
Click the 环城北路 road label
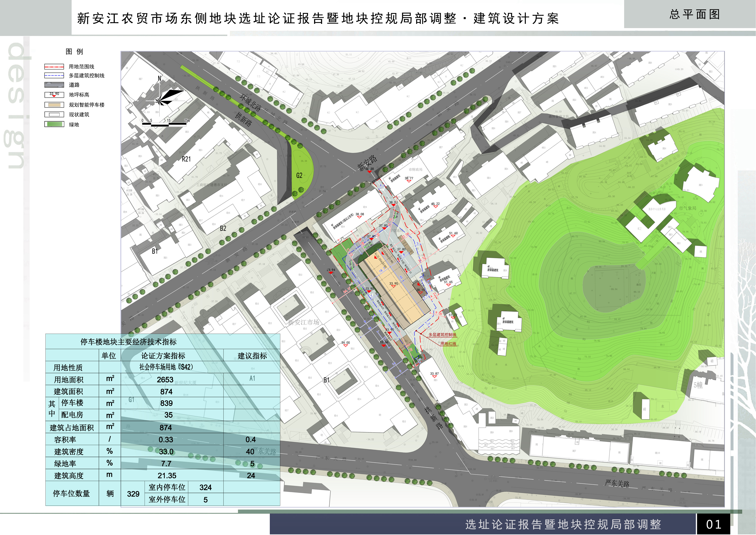[251, 103]
